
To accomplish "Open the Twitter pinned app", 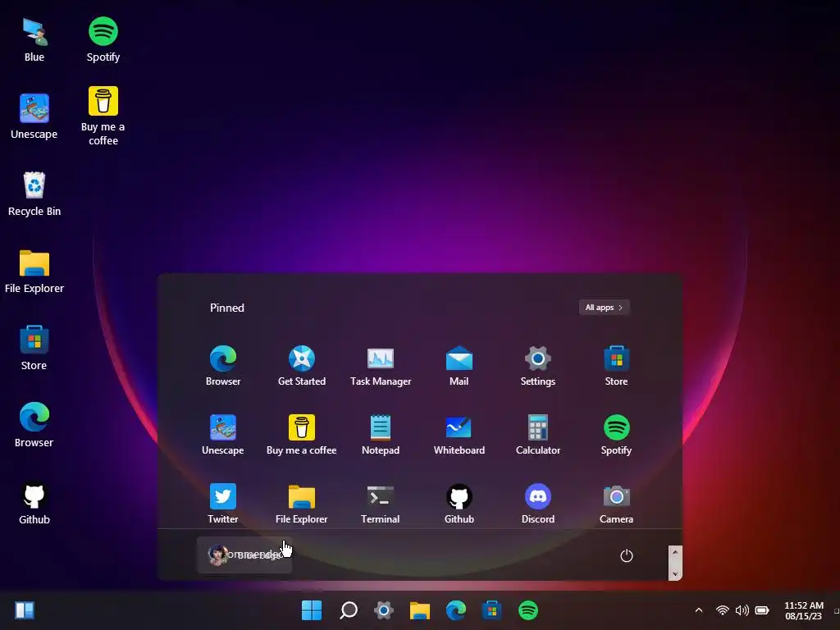I will click(223, 504).
